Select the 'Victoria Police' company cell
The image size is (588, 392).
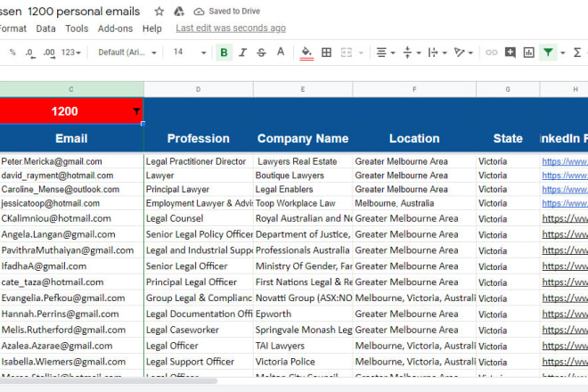[303, 362]
